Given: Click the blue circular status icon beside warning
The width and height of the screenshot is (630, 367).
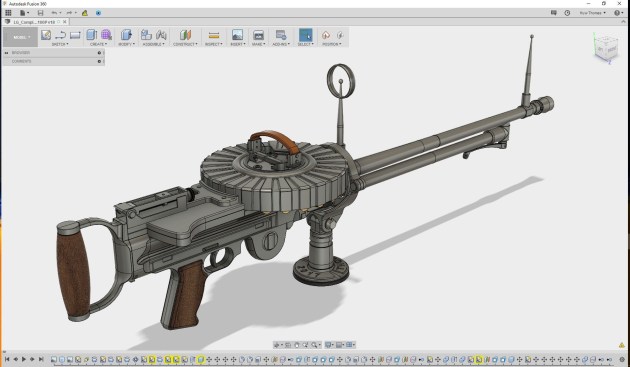Looking at the screenshot, I should point(98,13).
